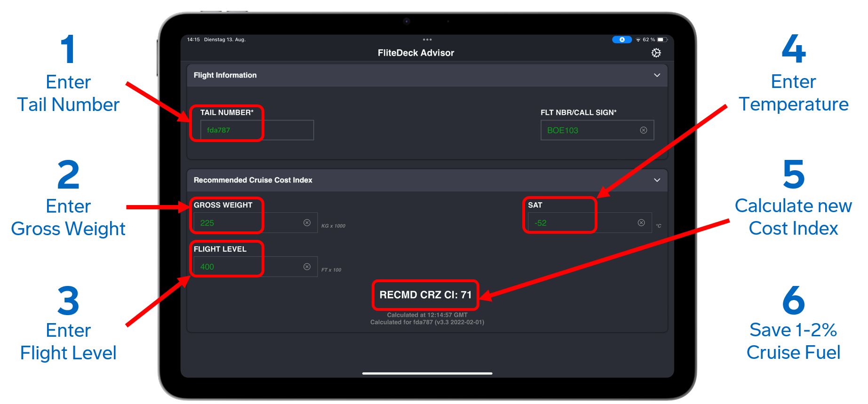This screenshot has width=868, height=404.
Task: Clear the Gross Weight field value
Action: point(307,222)
